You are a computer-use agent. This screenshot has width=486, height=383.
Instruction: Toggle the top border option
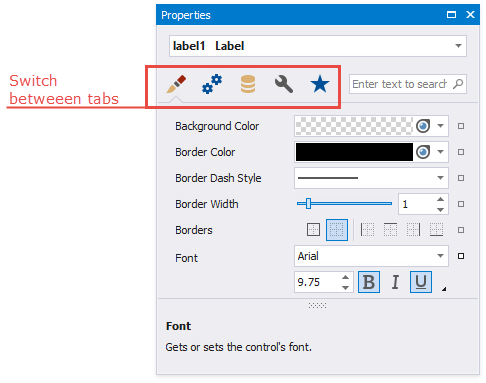tap(390, 230)
